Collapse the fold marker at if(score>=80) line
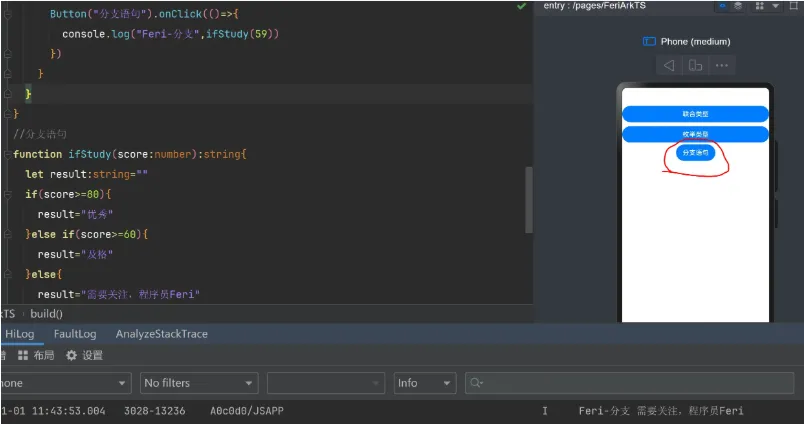Screen dimensions: 804x424 coord(8,194)
